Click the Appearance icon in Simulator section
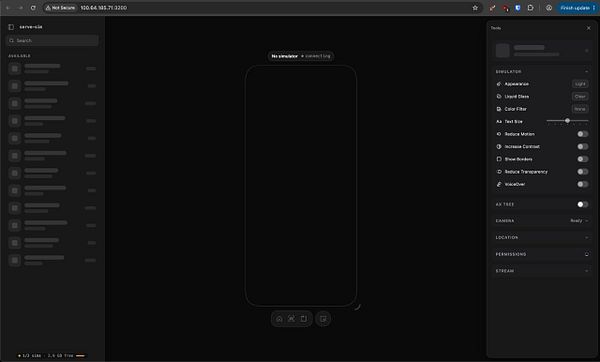Viewport: 600px width, 362px height. [499, 84]
